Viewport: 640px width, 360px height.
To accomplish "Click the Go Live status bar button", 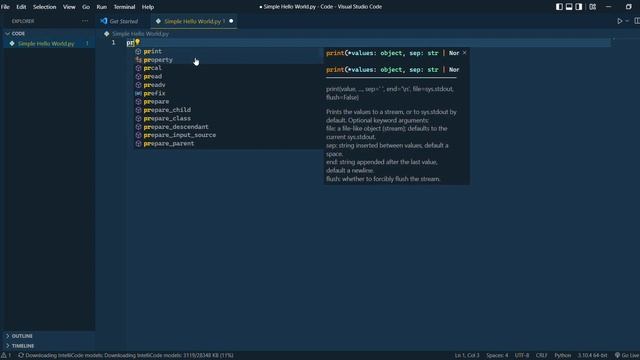I will [627, 356].
